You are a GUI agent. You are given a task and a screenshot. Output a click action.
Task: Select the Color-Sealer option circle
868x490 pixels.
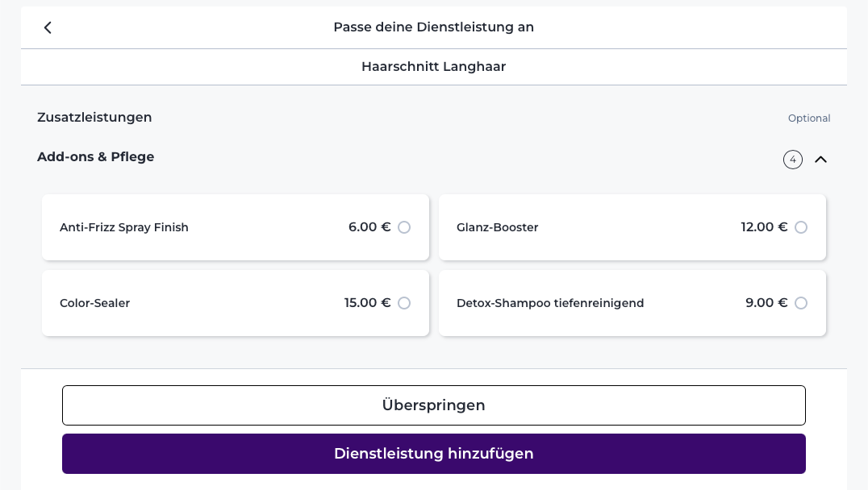pos(403,303)
